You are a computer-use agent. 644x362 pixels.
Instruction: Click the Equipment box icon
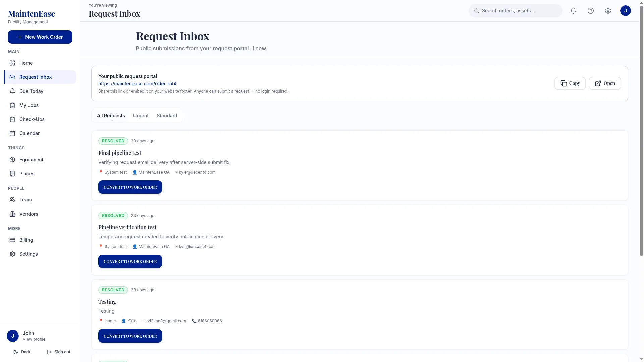click(12, 160)
